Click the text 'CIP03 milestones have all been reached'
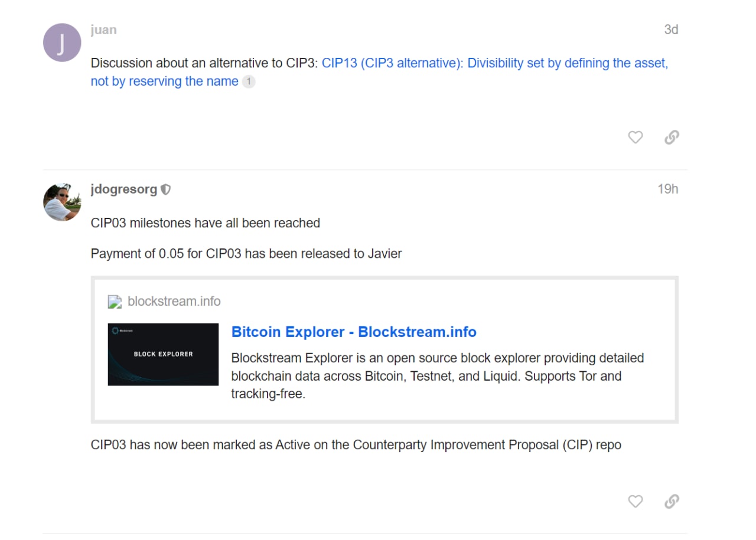Viewport: 756px width, 540px height. click(206, 223)
